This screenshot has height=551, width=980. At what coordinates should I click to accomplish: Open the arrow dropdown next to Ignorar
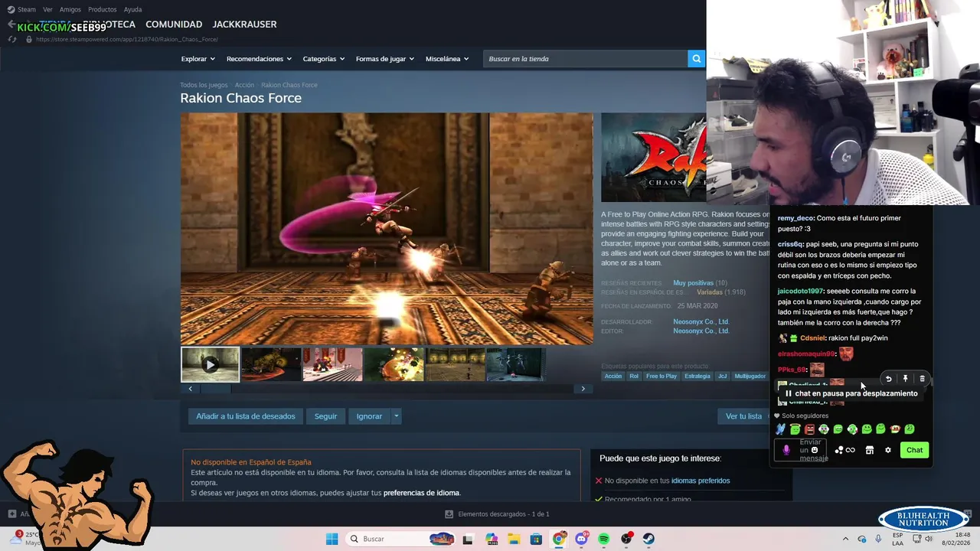[x=396, y=416]
